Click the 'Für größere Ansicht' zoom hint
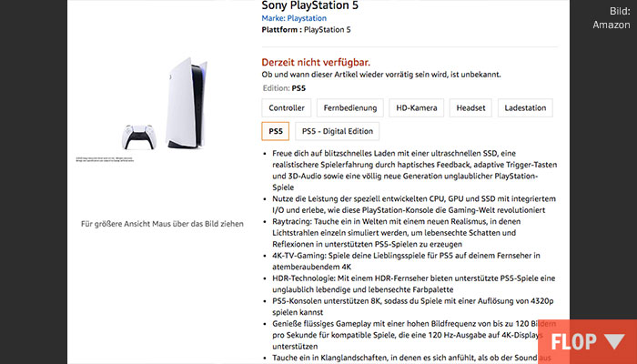Image resolution: width=637 pixels, height=364 pixels. (162, 223)
